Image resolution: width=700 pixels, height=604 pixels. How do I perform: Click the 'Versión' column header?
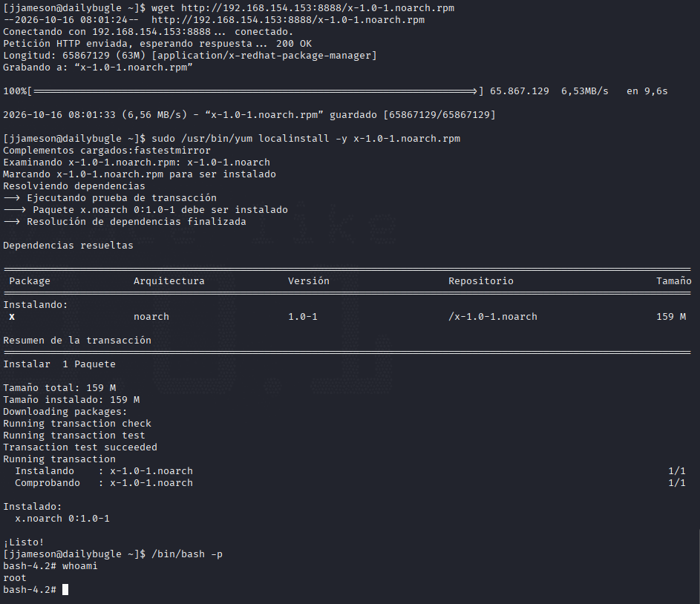point(309,281)
